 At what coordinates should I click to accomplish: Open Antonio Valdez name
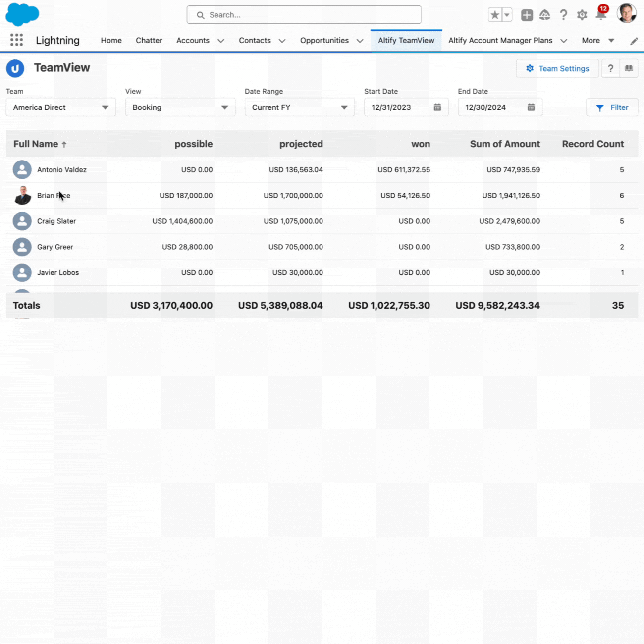click(62, 169)
